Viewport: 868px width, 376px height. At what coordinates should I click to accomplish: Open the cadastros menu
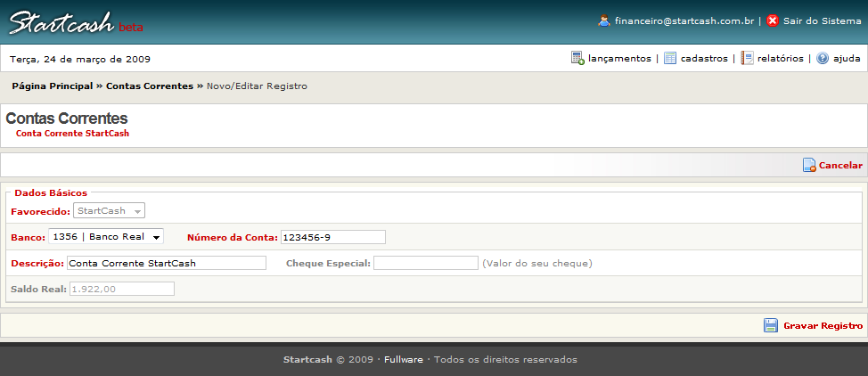point(704,59)
